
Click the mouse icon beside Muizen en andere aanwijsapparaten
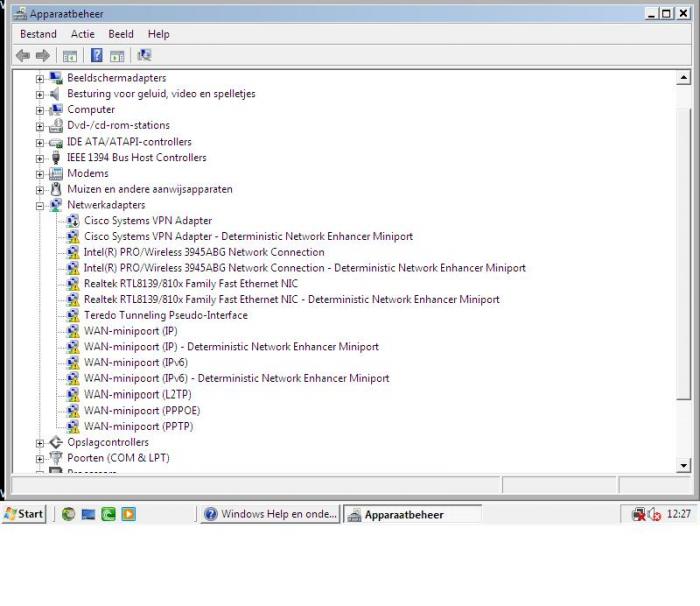(x=56, y=189)
